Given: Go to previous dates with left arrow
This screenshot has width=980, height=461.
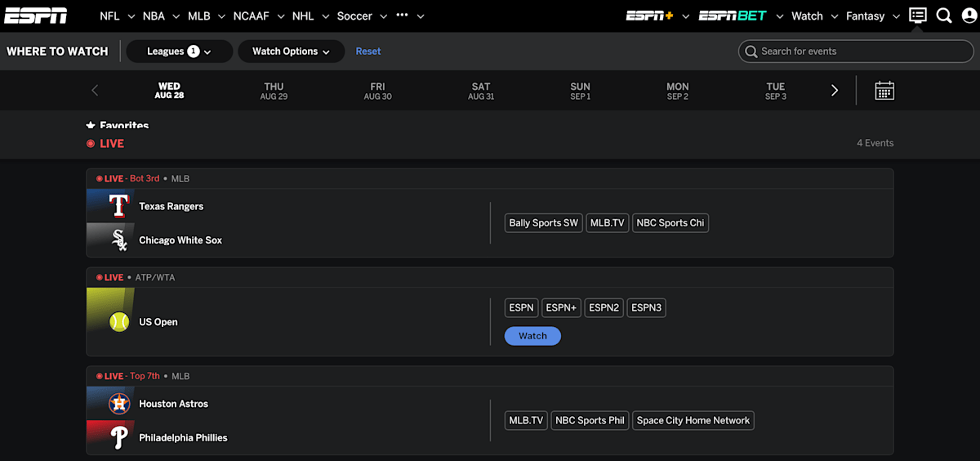Looking at the screenshot, I should click(x=95, y=91).
